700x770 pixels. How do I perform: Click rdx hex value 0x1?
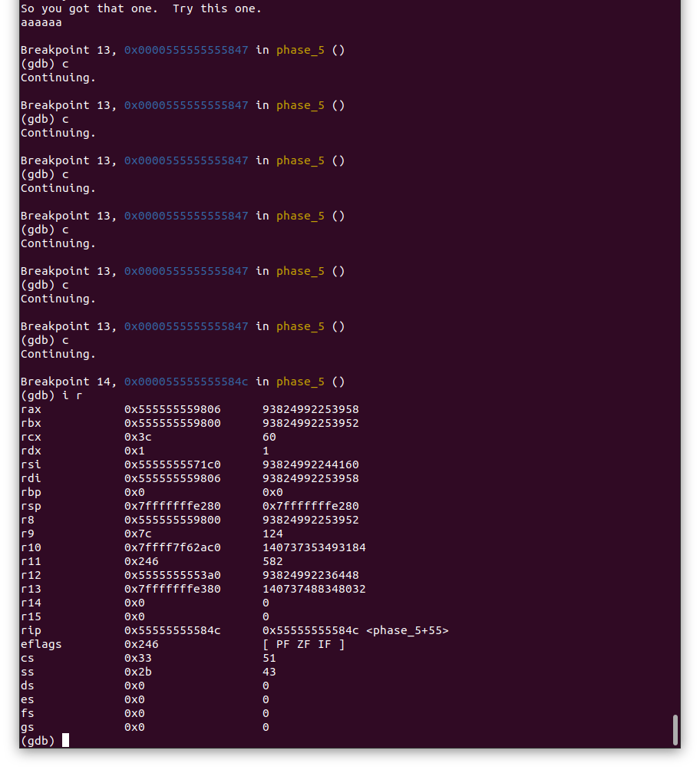point(134,451)
